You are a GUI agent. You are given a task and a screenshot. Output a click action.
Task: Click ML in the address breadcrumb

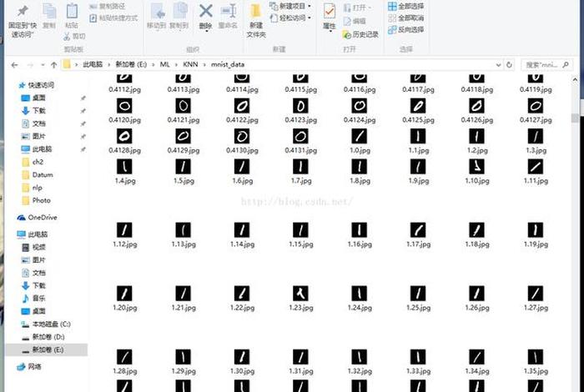pos(165,64)
